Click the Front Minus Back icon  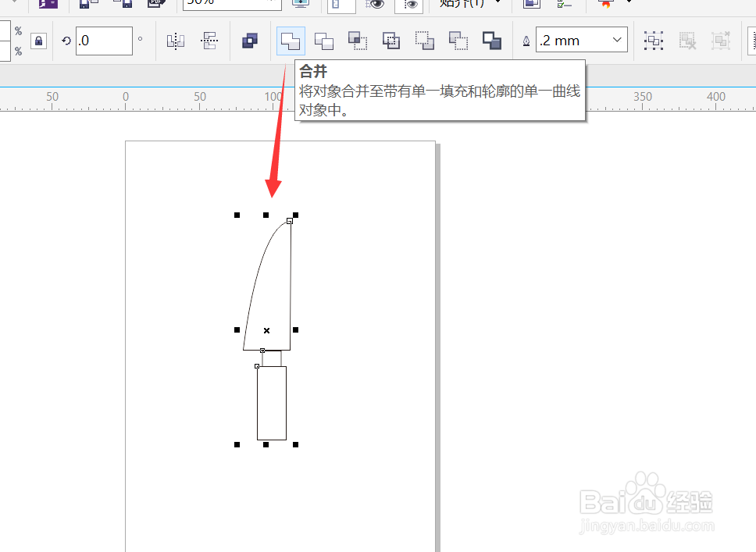pyautogui.click(x=425, y=41)
